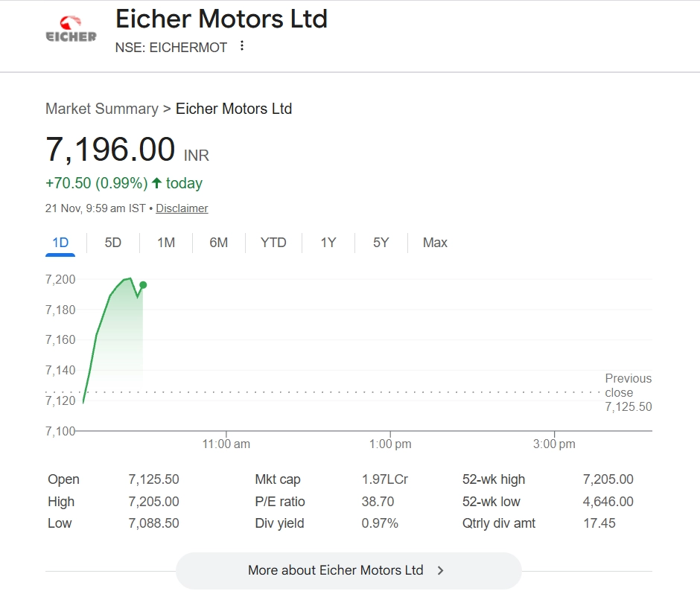
Task: Click the Eicher logo icon
Action: tap(71, 29)
